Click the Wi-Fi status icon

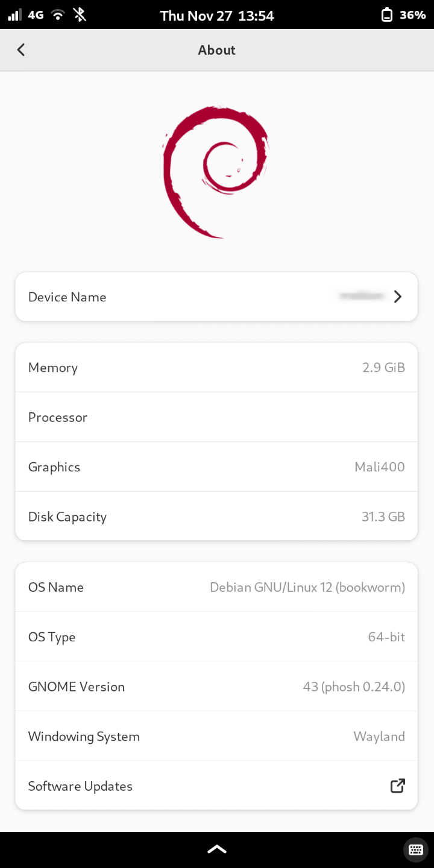(58, 15)
